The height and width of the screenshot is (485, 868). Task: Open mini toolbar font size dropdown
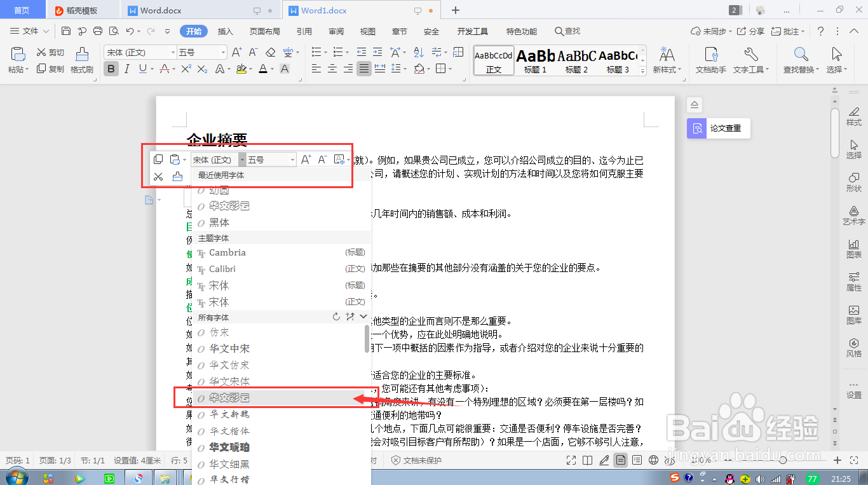tap(292, 160)
